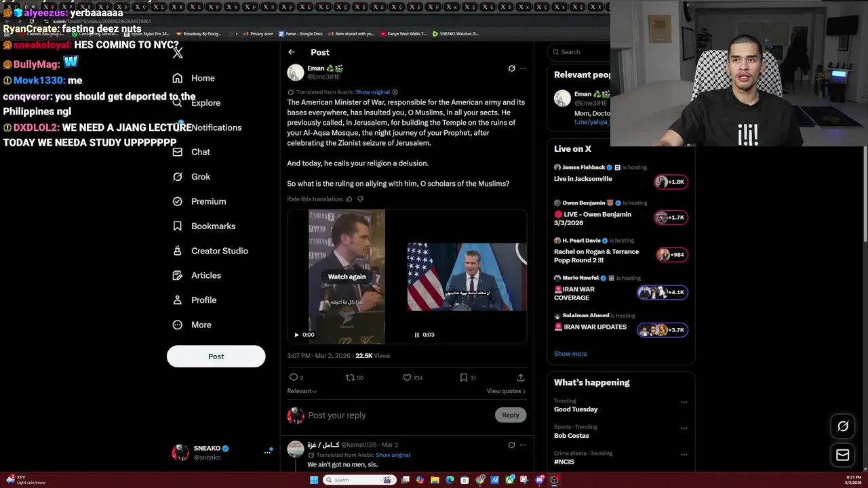The height and width of the screenshot is (488, 868).
Task: Open the Kanye West Walks bookmark
Action: (x=403, y=33)
